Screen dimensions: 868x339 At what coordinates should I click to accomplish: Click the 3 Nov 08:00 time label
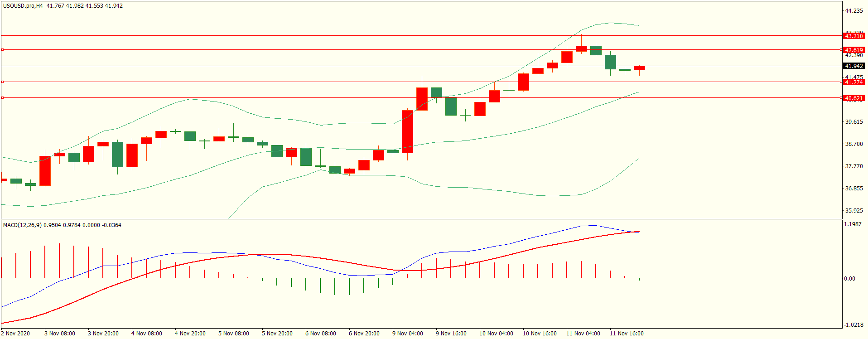[x=60, y=334]
